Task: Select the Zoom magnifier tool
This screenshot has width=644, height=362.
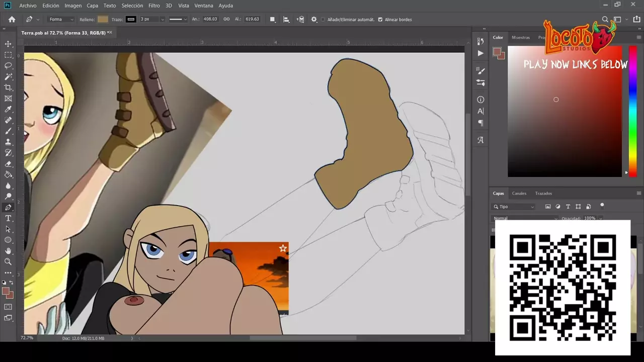Action: coord(8,261)
